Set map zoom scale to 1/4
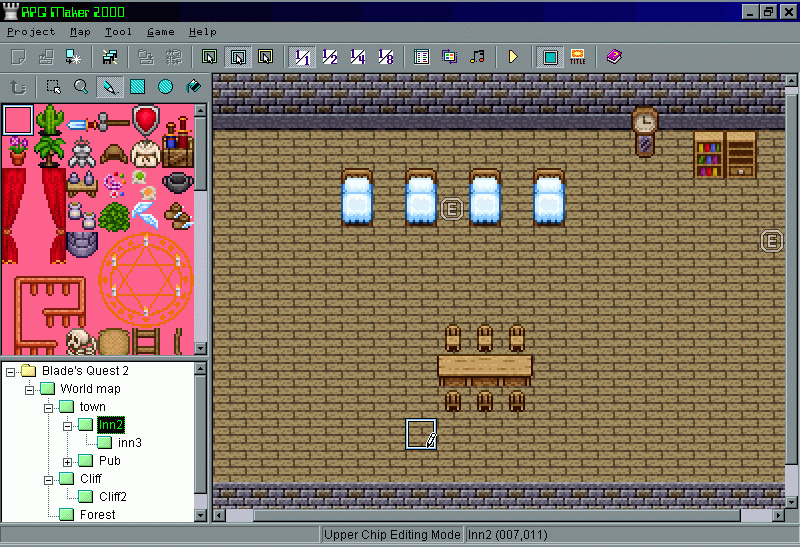 358,57
